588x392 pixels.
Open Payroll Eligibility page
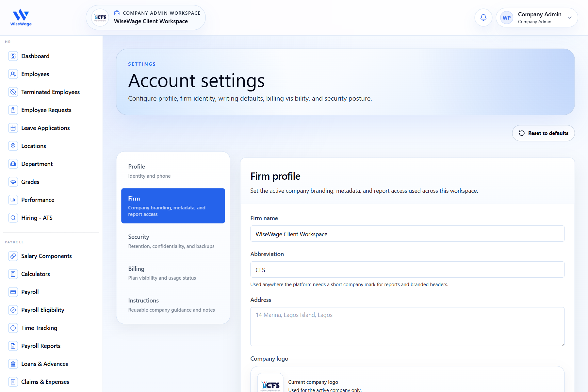[x=42, y=310]
